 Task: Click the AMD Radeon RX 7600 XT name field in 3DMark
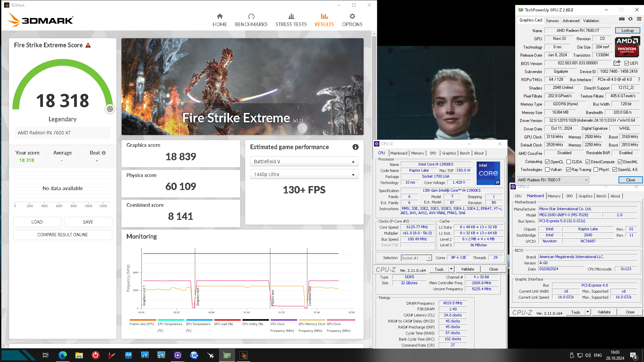62,133
